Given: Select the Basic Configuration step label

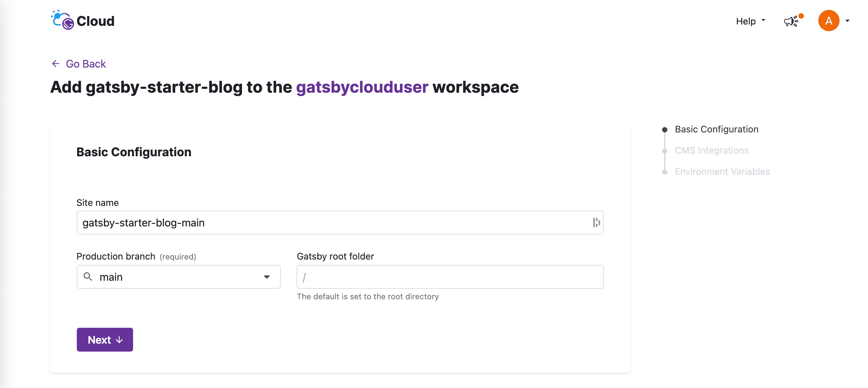Looking at the screenshot, I should (716, 129).
